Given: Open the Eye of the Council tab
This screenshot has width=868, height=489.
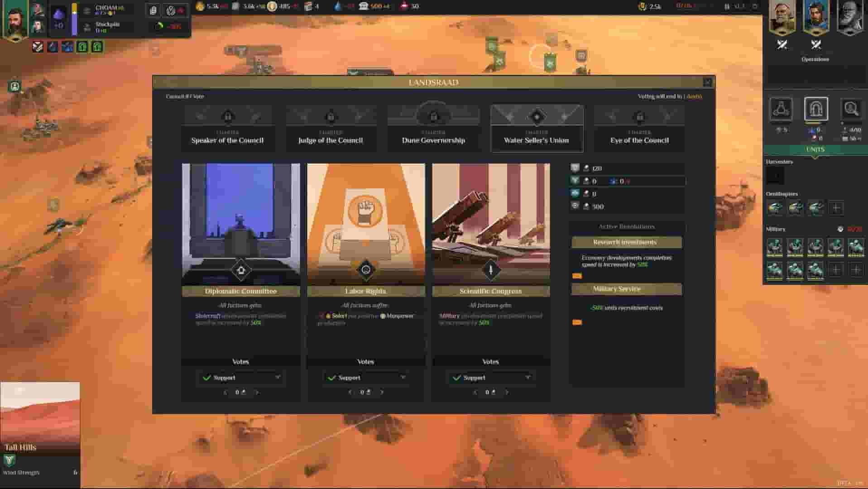Looking at the screenshot, I should [638, 128].
